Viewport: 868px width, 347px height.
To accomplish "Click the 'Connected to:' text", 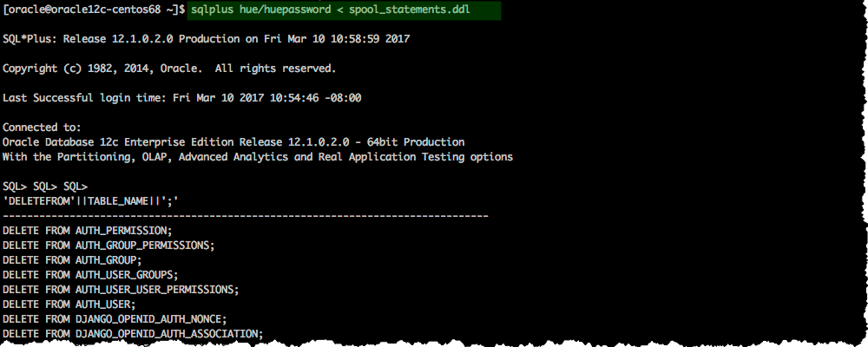I will [x=41, y=128].
